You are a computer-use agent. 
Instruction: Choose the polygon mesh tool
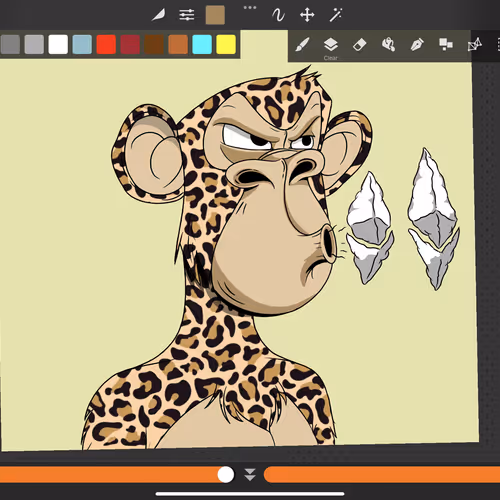(475, 44)
